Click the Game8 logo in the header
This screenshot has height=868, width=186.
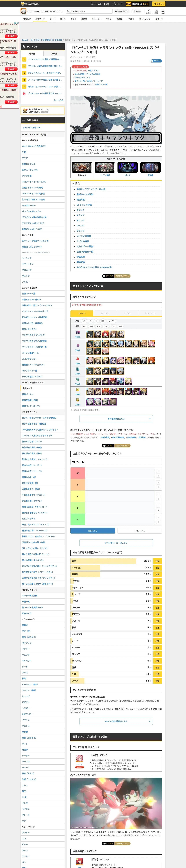pyautogui.click(x=30, y=4)
